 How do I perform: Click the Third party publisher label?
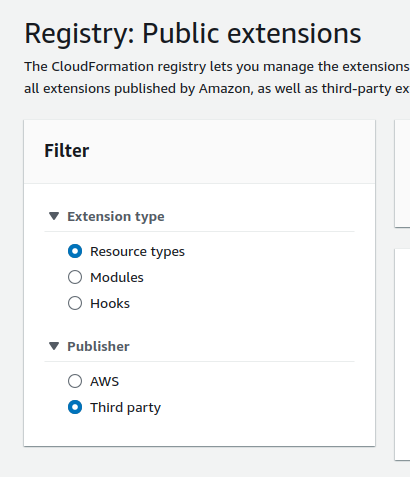(125, 408)
